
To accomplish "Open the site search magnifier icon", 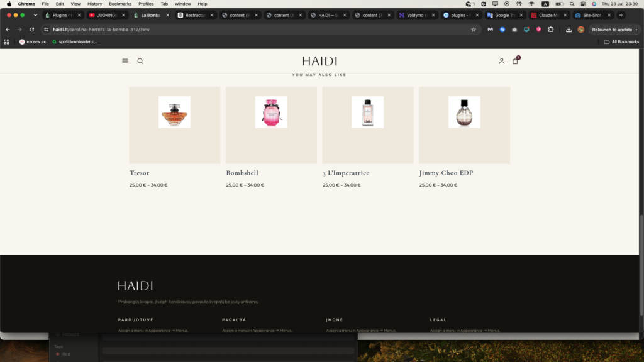I will [140, 61].
